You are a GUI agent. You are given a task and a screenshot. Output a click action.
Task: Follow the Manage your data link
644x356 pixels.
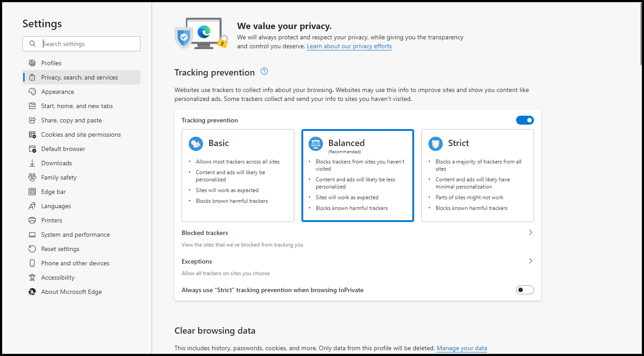coord(462,348)
